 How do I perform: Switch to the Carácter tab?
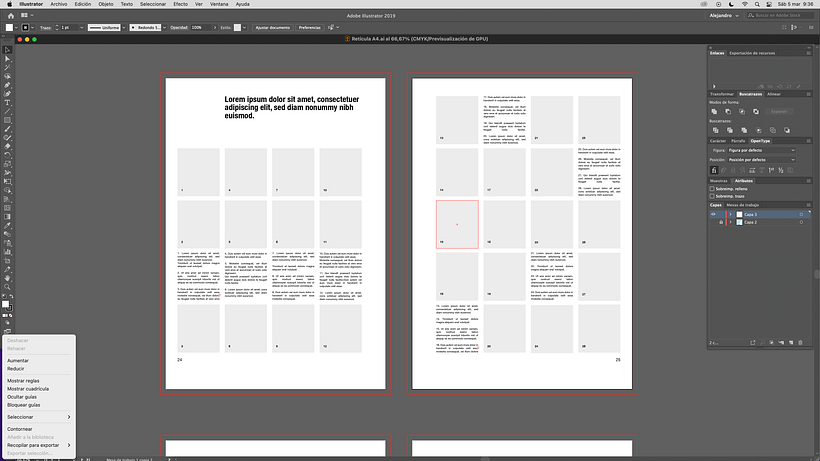tap(718, 141)
